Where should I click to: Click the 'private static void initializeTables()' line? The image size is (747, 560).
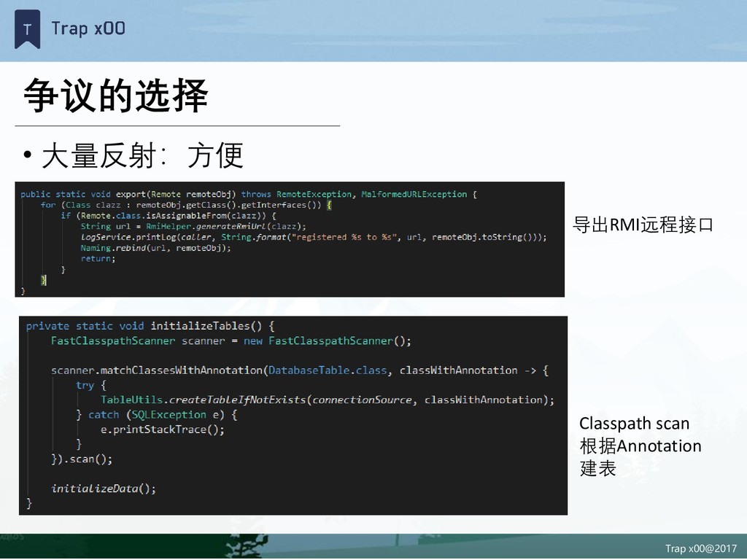pos(150,326)
